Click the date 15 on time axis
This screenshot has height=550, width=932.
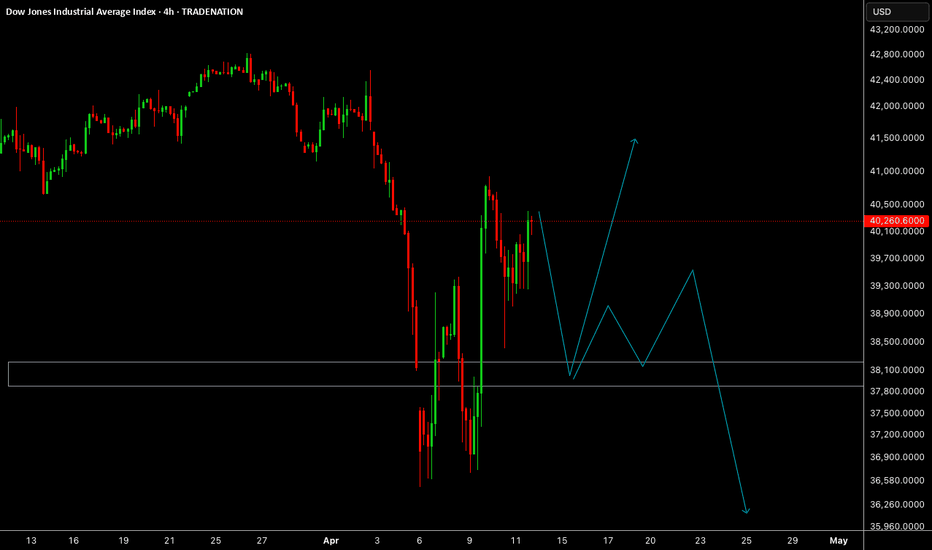point(562,540)
